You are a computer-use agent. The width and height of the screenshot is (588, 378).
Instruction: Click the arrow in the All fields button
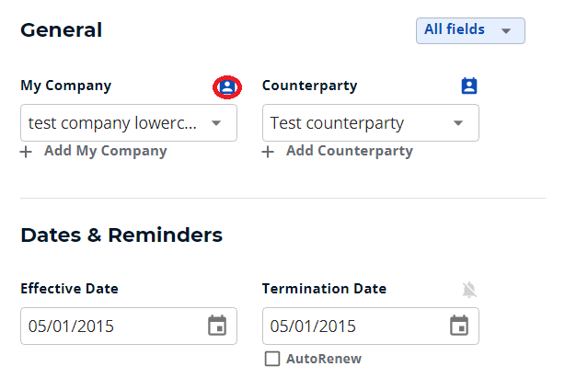coord(506,31)
